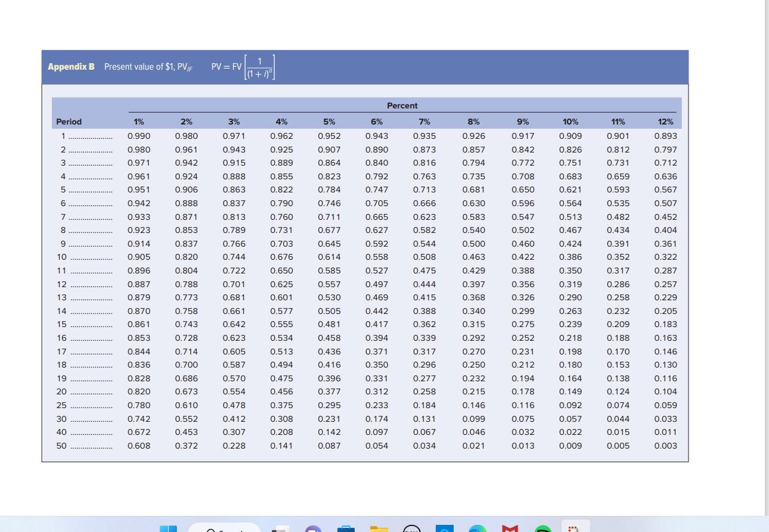The width and height of the screenshot is (769, 532).
Task: Click the period '10' row label
Action: [61, 257]
